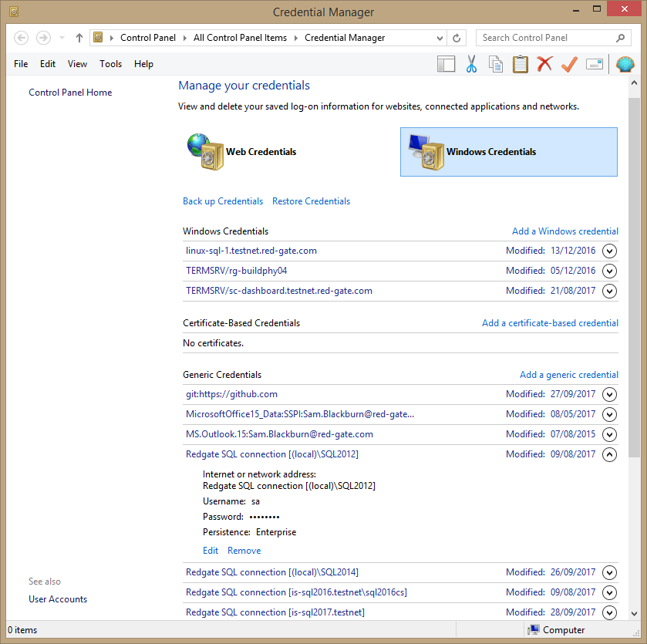Open linux-sql-1.testnet.red-gate.com entry
Image resolution: width=647 pixels, height=644 pixels.
[251, 251]
